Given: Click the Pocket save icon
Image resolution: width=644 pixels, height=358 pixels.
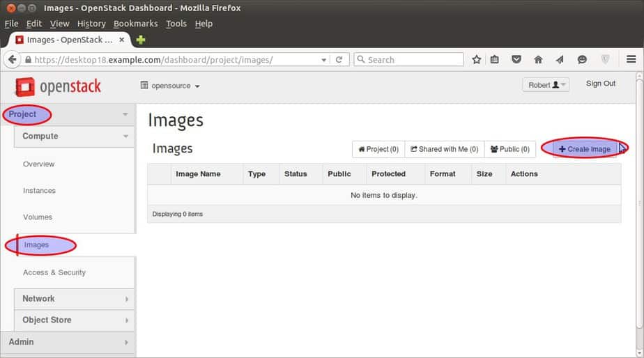Looking at the screenshot, I should [x=516, y=59].
